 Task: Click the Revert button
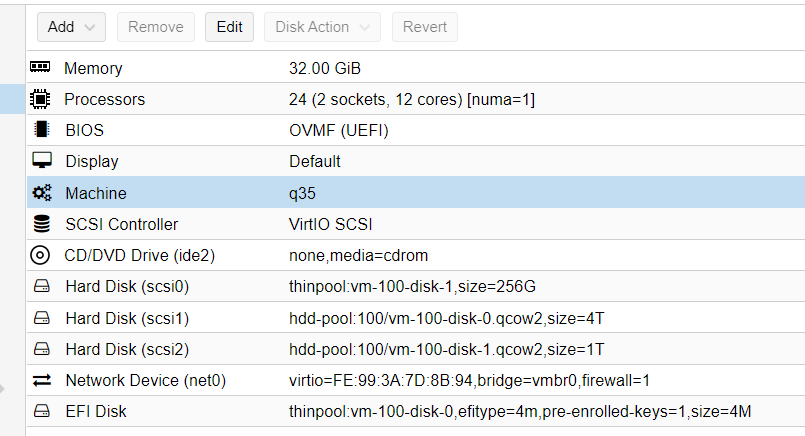pos(425,27)
